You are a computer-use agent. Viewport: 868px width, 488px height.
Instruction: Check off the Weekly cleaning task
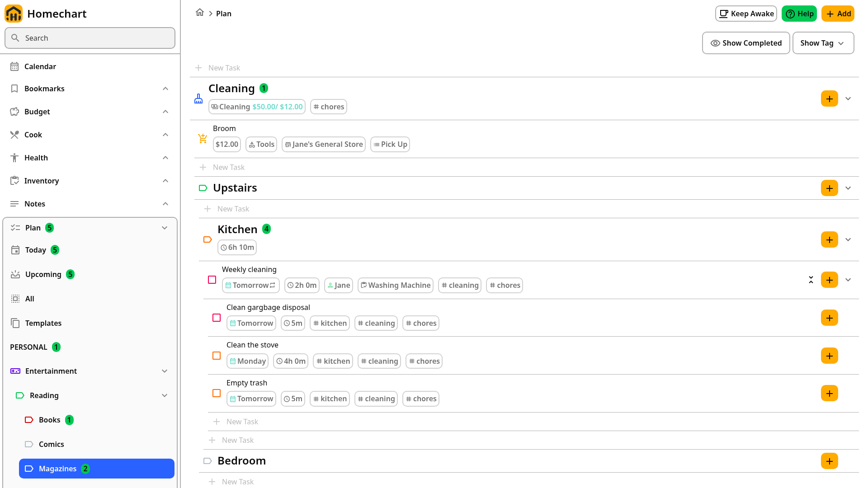(212, 280)
